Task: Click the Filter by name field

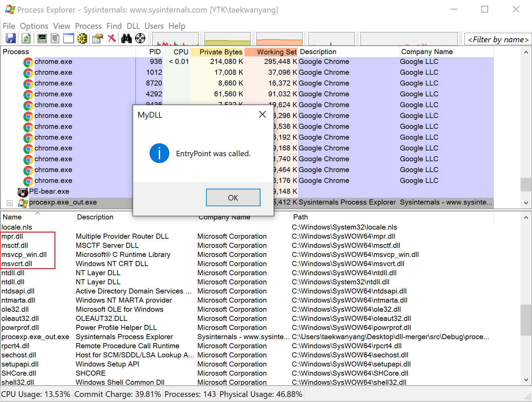Action: (x=498, y=40)
